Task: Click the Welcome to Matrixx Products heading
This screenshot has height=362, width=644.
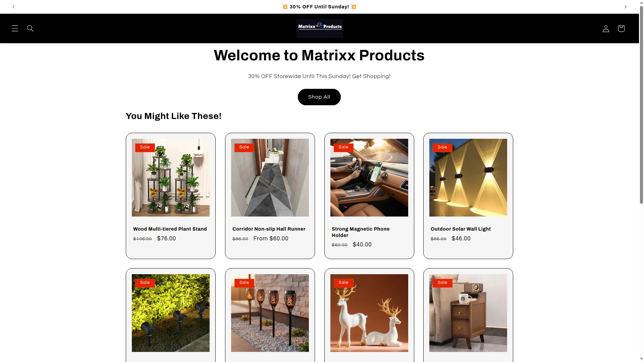Action: click(x=319, y=56)
